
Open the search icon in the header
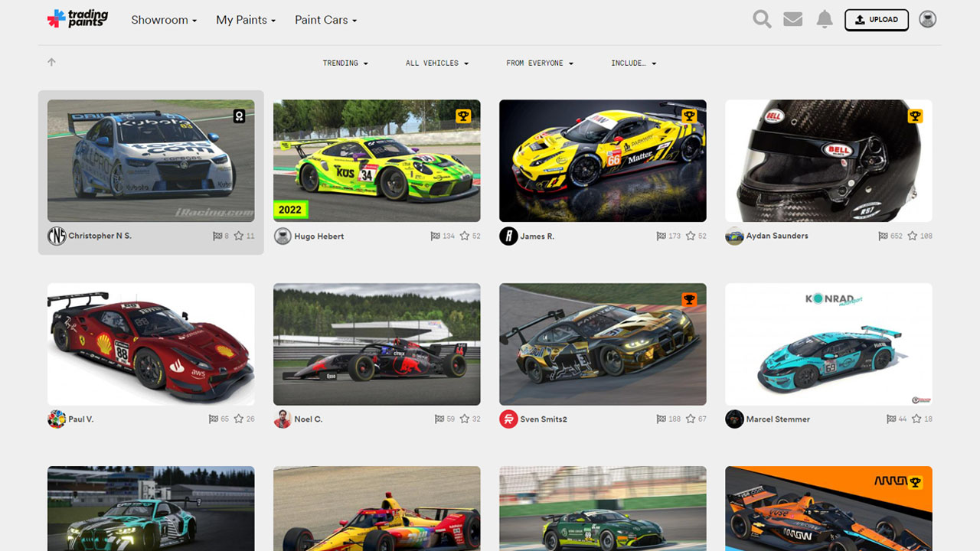762,19
